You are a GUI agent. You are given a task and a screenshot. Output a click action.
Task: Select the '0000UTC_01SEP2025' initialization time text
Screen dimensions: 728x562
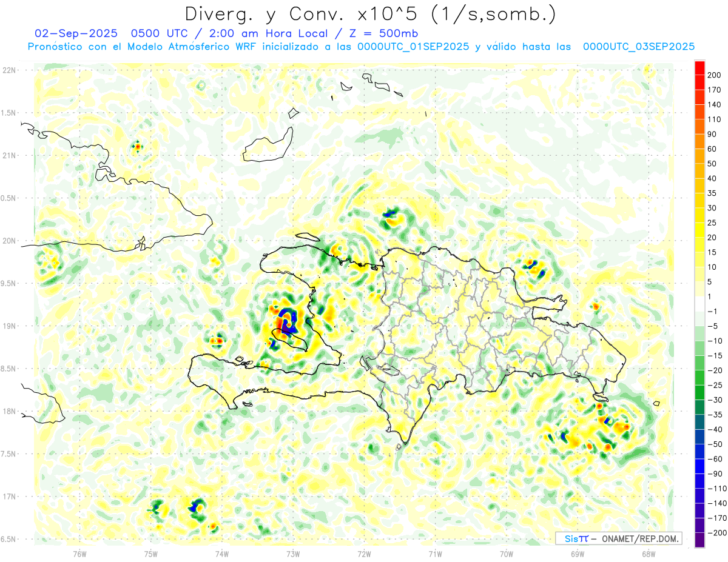tap(413, 47)
